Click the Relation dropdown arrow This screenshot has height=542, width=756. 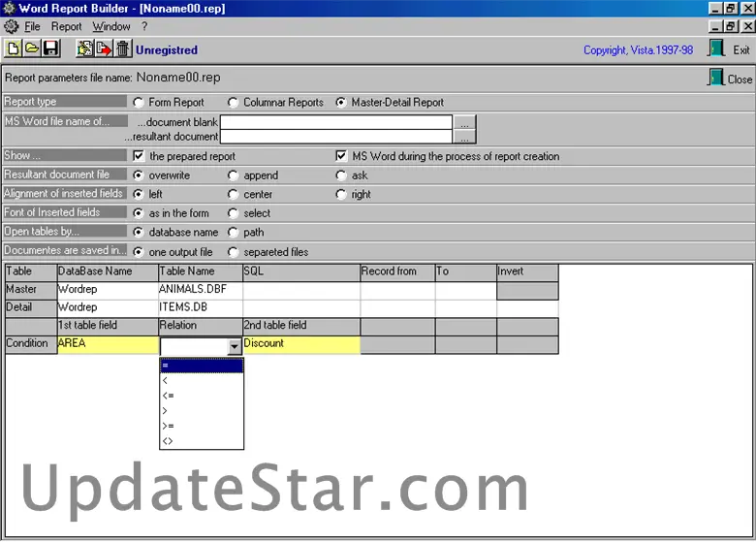[x=235, y=346]
